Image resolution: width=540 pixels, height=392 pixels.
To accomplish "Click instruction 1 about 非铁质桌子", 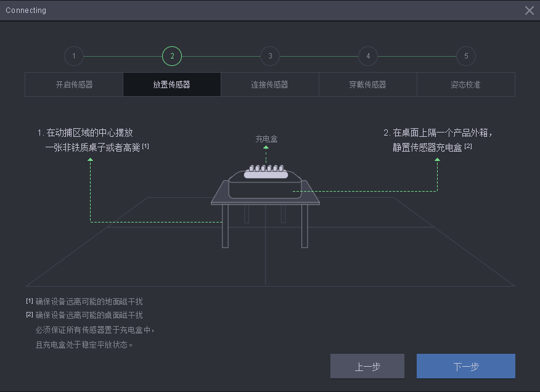I will 92,140.
